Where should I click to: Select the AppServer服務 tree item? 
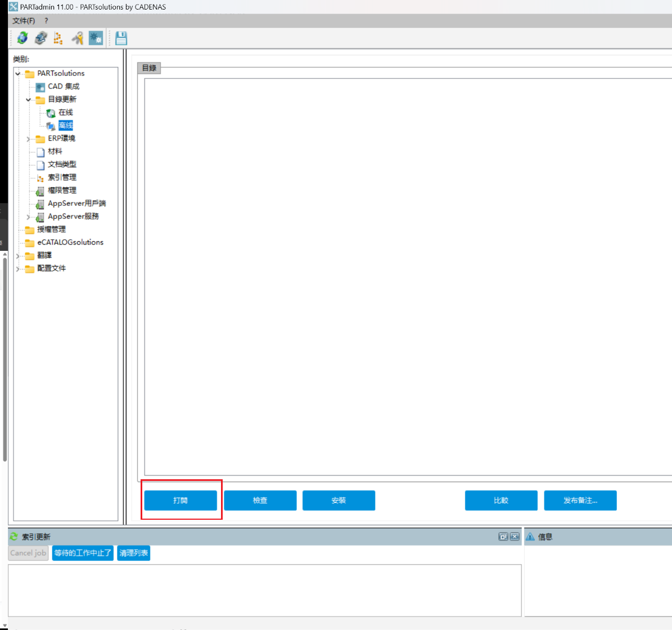tap(73, 217)
